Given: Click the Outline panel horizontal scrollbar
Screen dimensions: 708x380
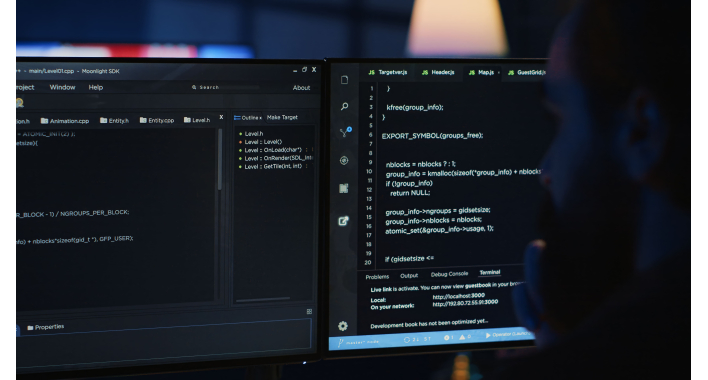Looking at the screenshot, I should (x=263, y=299).
